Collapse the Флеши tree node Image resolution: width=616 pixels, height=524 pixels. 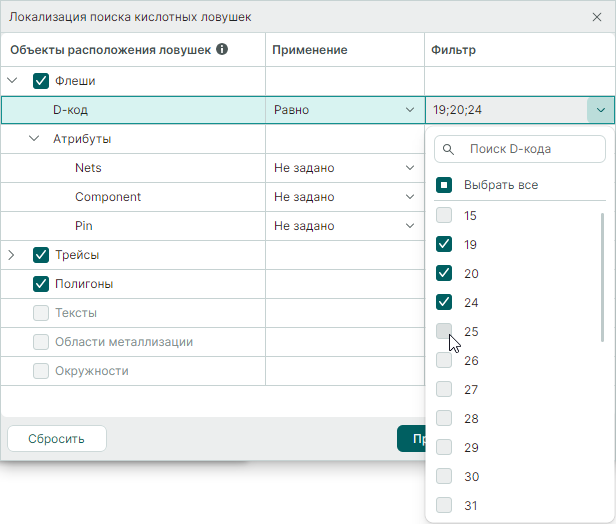click(12, 81)
